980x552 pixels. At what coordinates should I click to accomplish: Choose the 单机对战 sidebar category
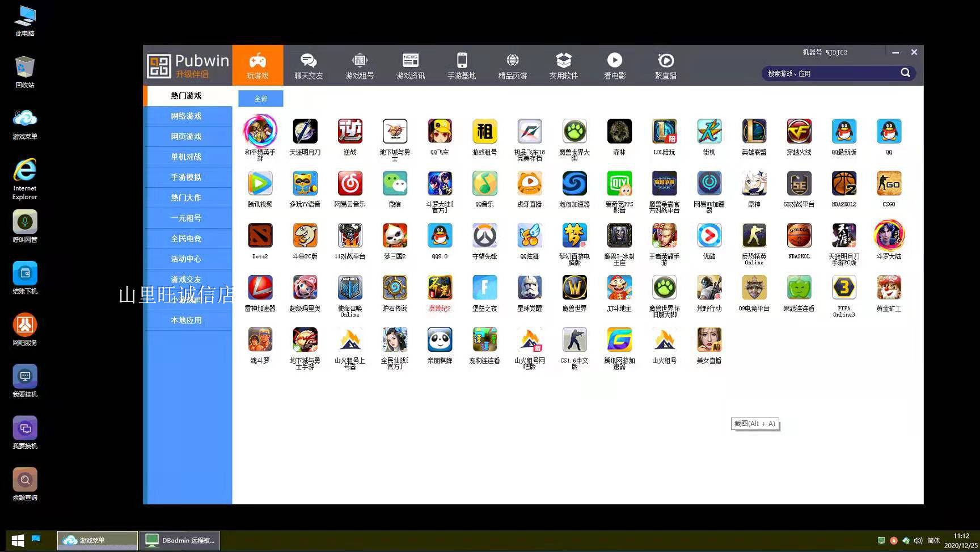coord(188,157)
